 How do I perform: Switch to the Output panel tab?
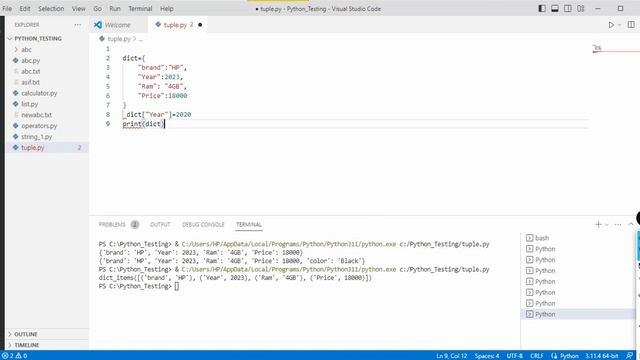coord(160,224)
